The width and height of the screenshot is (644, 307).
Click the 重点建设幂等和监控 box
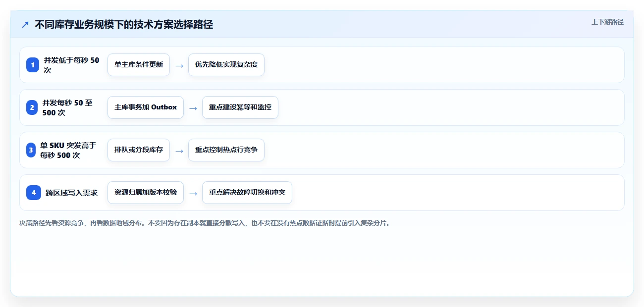coord(240,107)
